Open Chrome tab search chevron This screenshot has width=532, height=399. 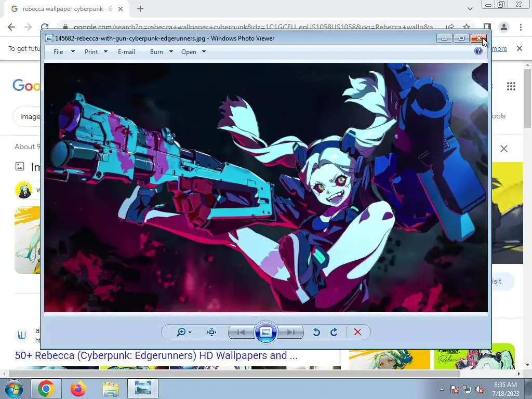coord(470,9)
